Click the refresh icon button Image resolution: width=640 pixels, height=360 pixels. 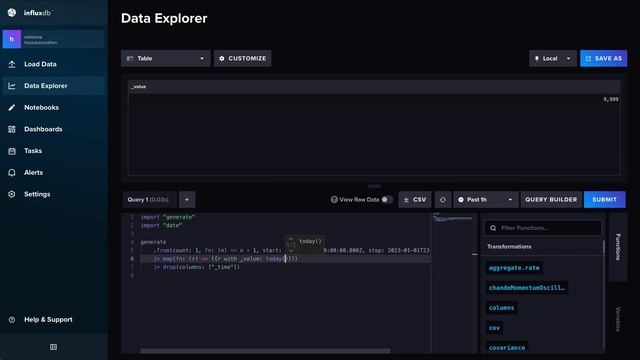tap(443, 200)
